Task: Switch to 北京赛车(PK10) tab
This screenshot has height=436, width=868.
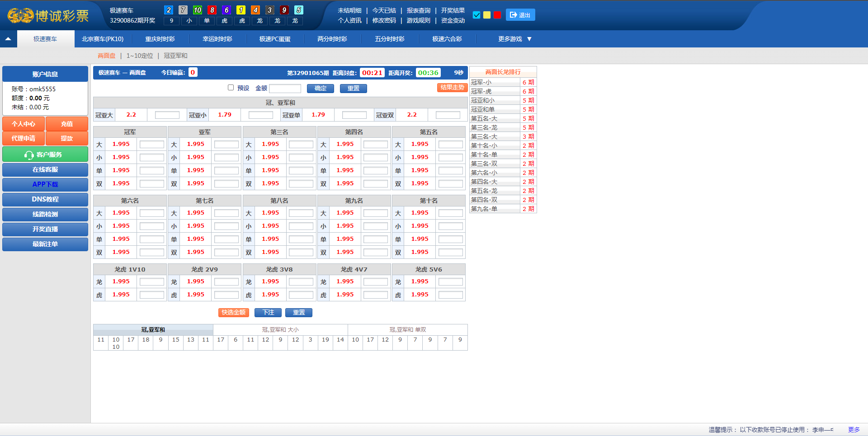Action: coord(103,39)
